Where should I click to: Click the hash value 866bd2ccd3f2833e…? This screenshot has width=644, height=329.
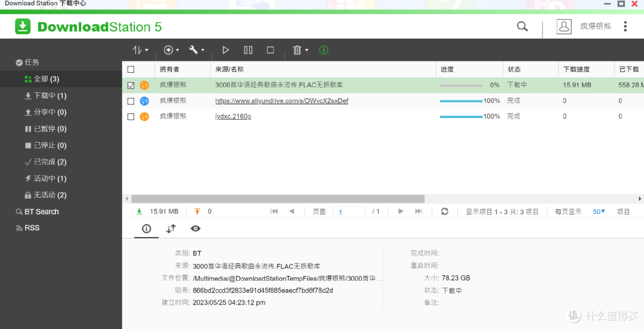click(x=263, y=290)
